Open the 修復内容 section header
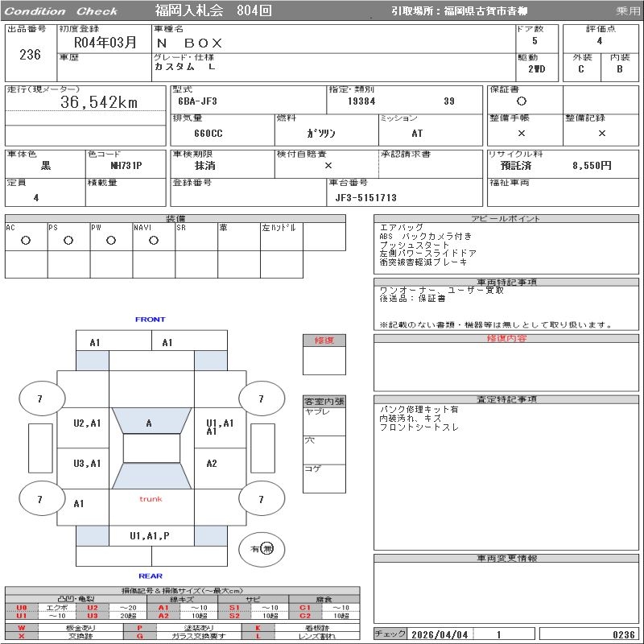The height and width of the screenshot is (644, 644). point(506,339)
